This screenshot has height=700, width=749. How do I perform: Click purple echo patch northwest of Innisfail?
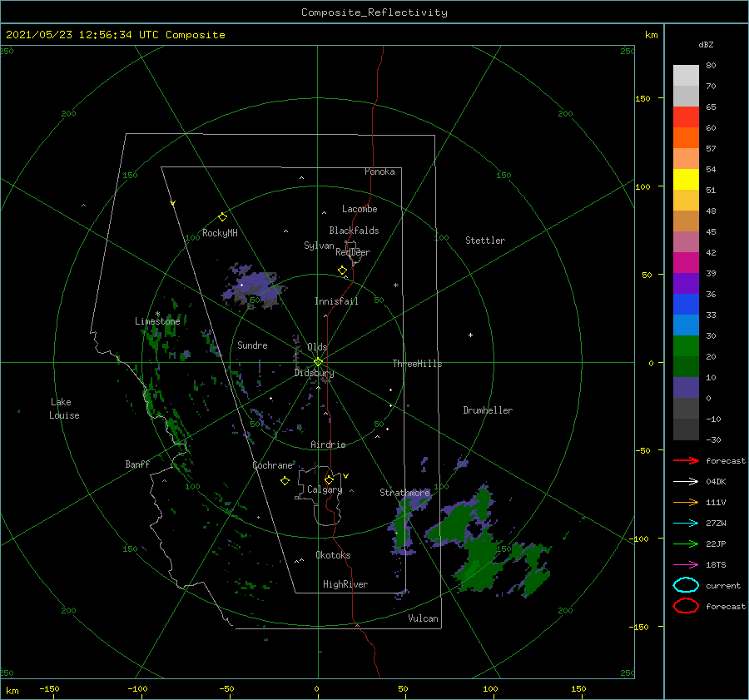(x=253, y=285)
